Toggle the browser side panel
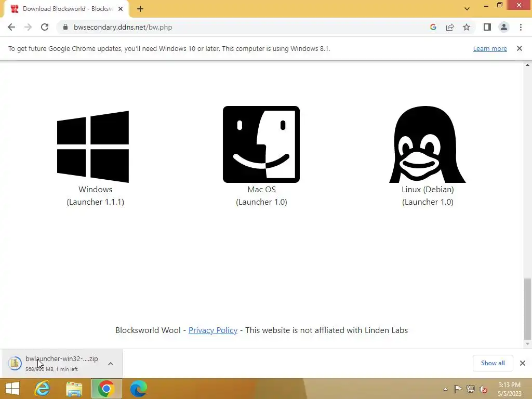 (487, 27)
